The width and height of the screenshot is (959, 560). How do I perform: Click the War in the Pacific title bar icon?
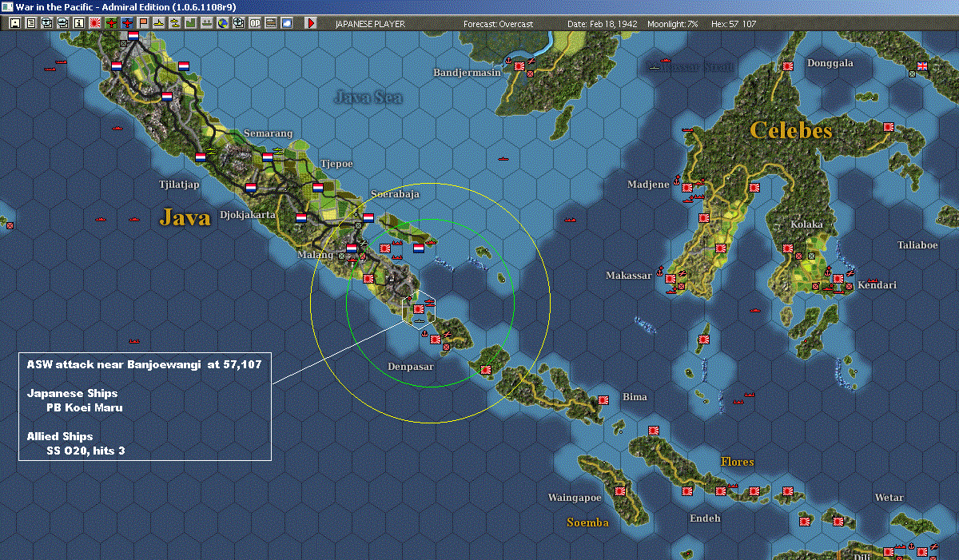[x=7, y=6]
